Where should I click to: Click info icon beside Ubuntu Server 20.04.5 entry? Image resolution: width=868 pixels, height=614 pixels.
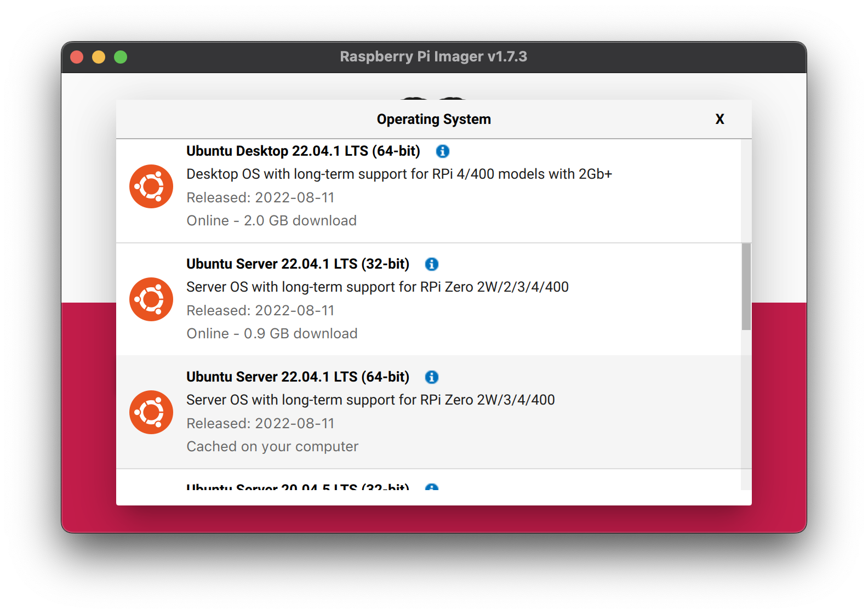click(432, 487)
